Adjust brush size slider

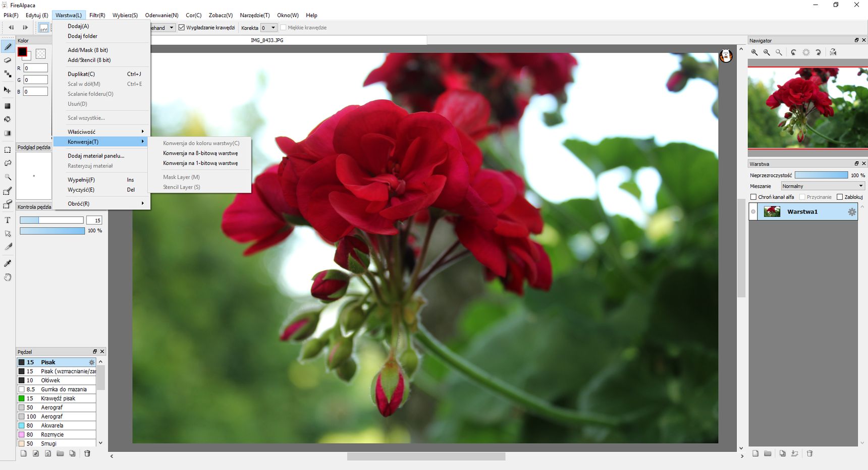point(51,220)
